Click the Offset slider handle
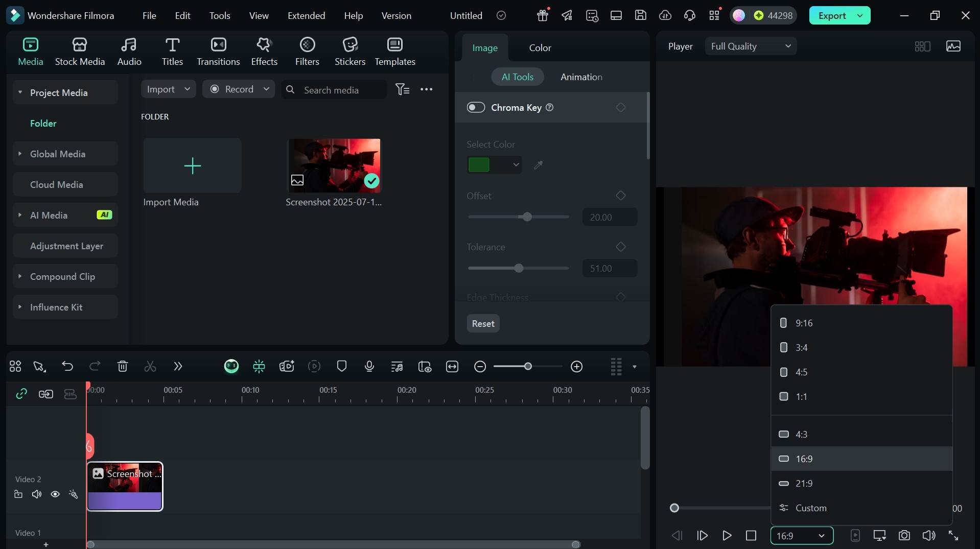 [x=527, y=217]
